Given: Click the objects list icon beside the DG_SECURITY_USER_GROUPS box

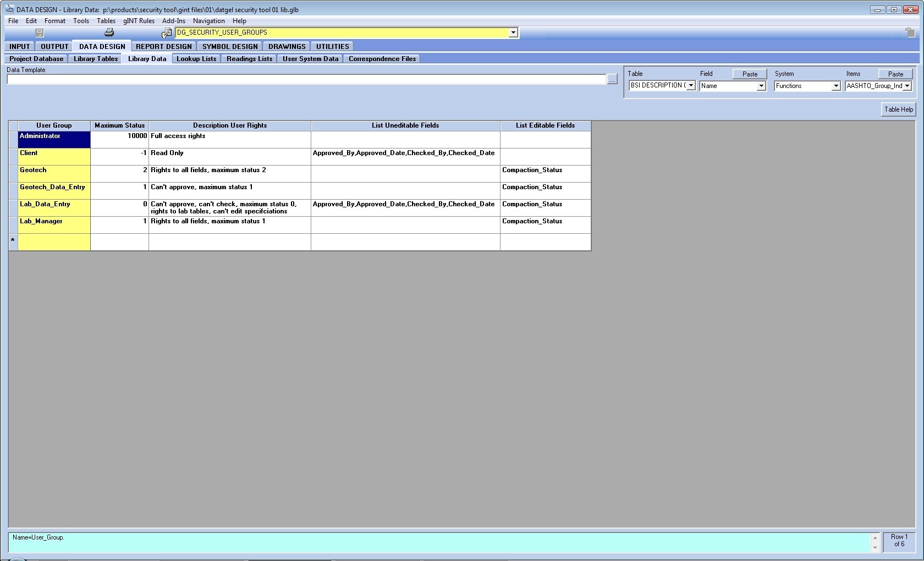Looking at the screenshot, I should coord(167,33).
